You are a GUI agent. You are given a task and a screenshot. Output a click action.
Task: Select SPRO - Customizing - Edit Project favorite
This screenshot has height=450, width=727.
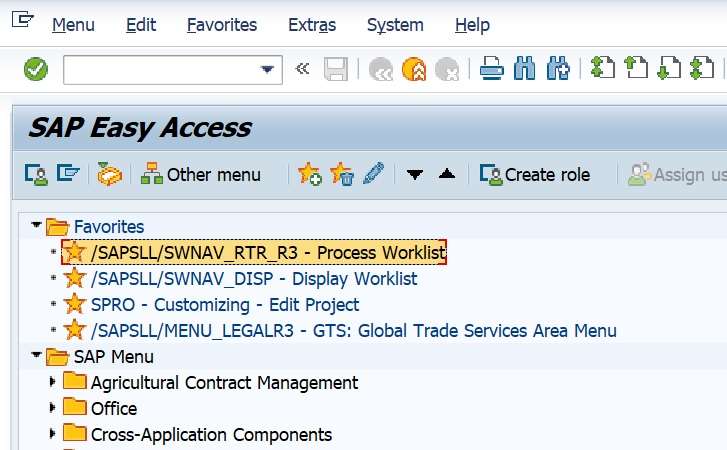click(x=225, y=304)
